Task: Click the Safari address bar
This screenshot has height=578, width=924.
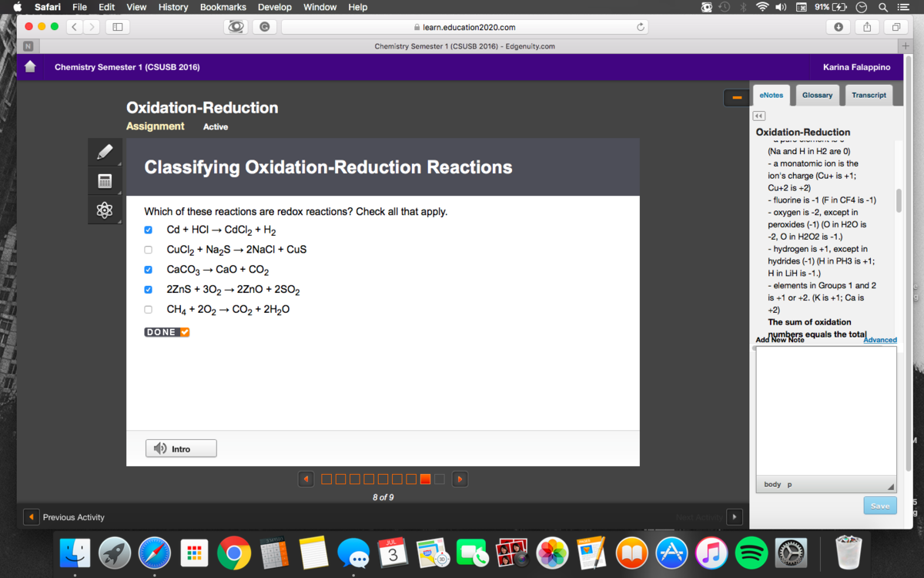Action: [464, 27]
